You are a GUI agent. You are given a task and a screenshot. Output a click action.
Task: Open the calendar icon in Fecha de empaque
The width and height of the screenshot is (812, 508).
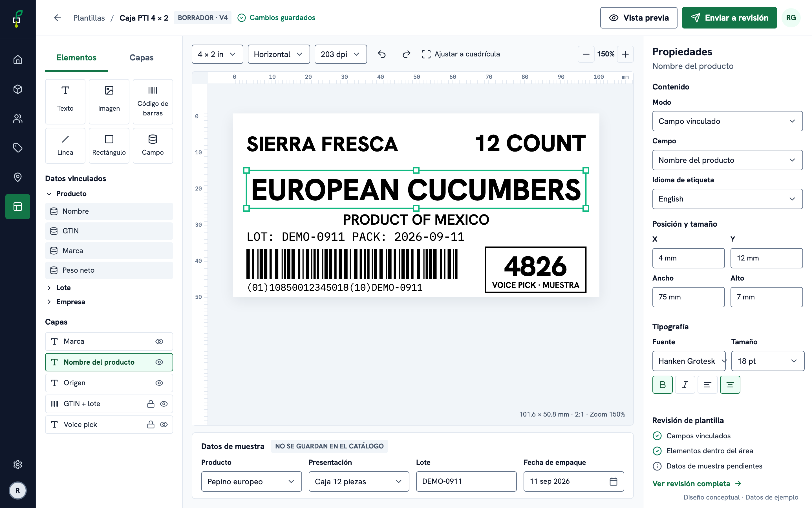point(613,481)
